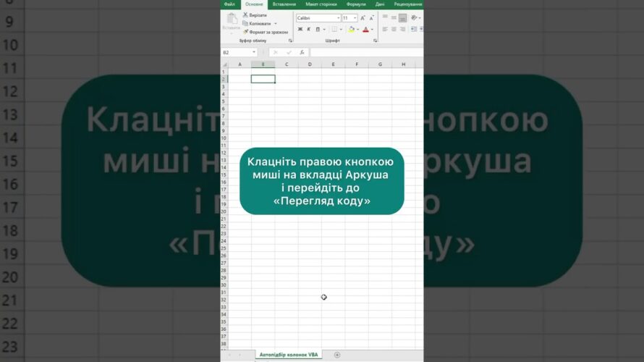Switch to the Формули tab

pos(356,4)
